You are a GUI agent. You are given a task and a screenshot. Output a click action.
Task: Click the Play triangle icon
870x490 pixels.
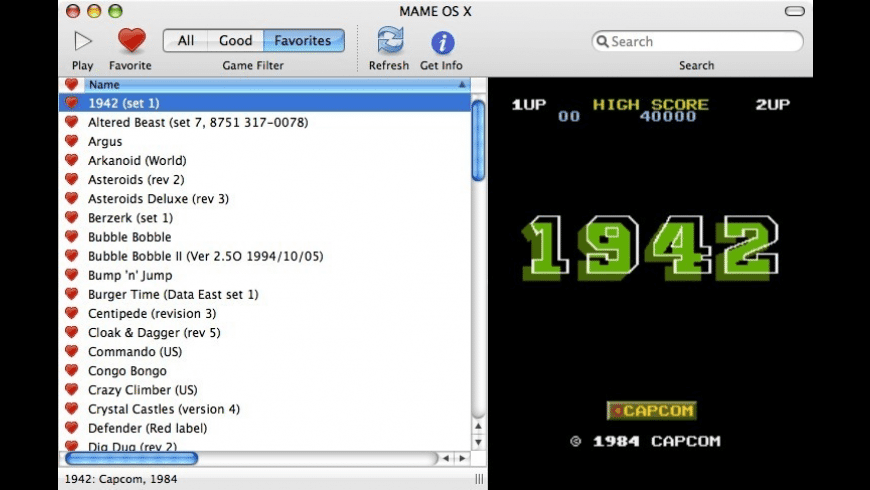pyautogui.click(x=83, y=41)
